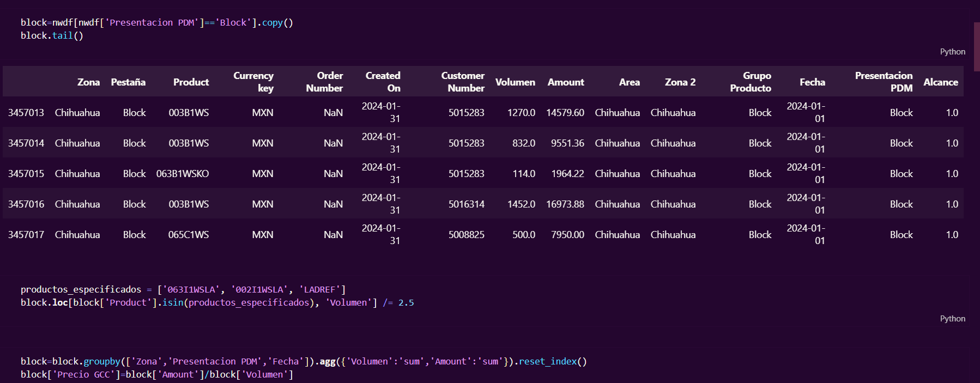Click the Order Number column header
Screen dimensions: 980x383
[x=325, y=82]
